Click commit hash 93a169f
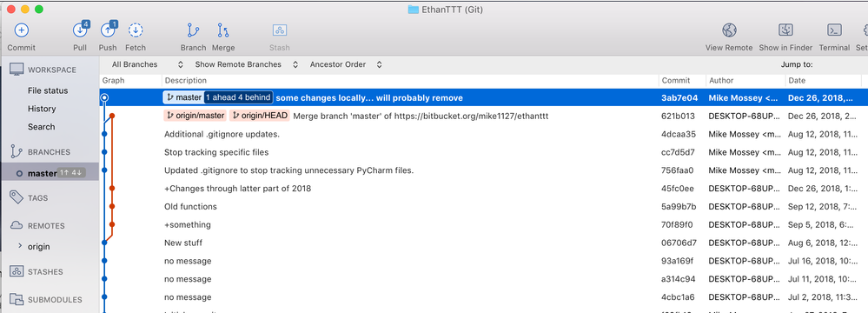 click(x=678, y=261)
